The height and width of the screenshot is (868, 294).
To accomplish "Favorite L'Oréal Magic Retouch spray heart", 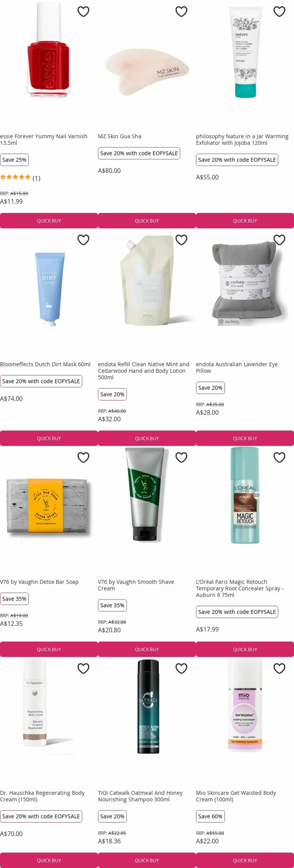I will pos(279,457).
